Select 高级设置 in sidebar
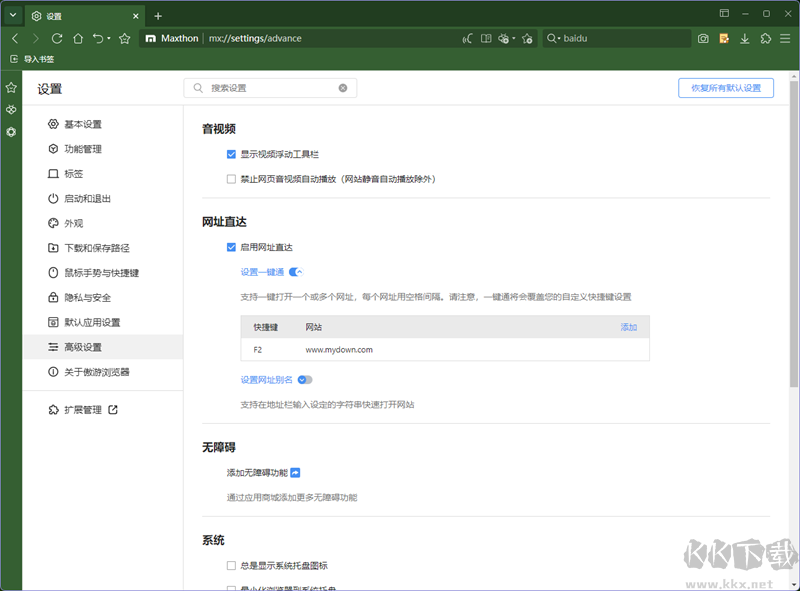This screenshot has height=591, width=800. 103,347
